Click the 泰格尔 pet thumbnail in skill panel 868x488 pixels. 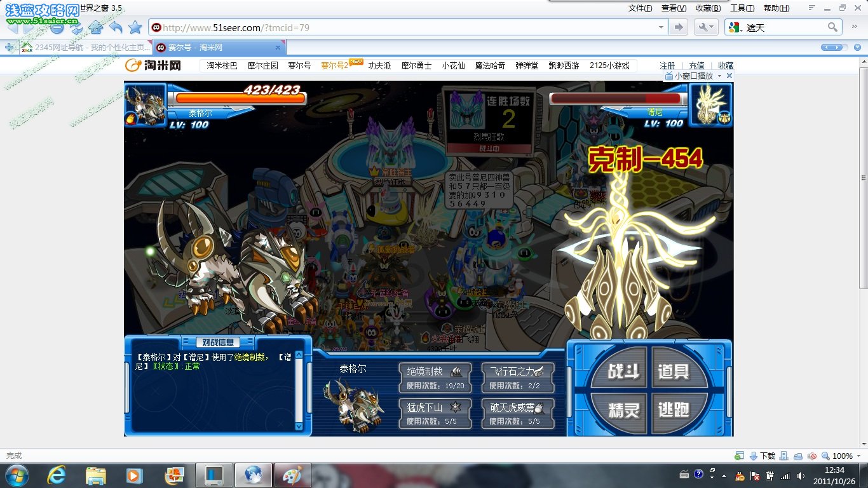[x=353, y=405]
